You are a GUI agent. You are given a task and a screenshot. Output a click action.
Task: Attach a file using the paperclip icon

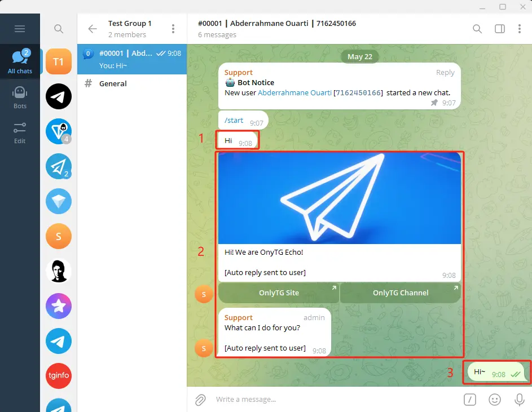200,400
